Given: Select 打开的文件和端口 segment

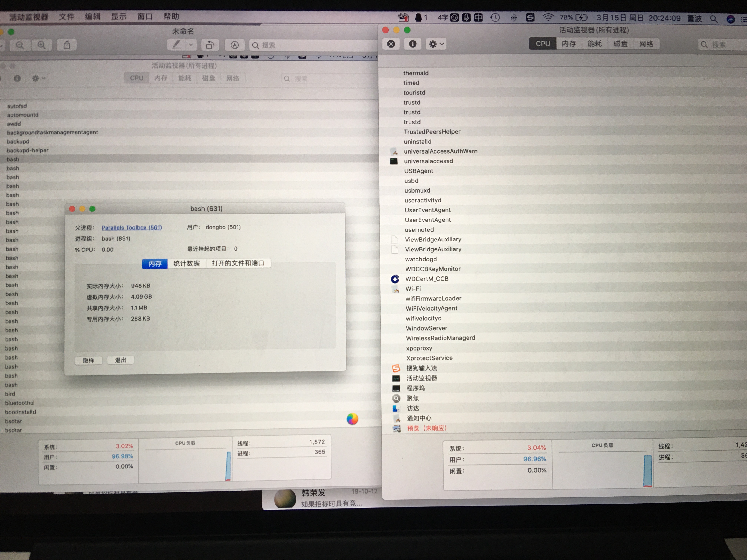Looking at the screenshot, I should click(238, 263).
